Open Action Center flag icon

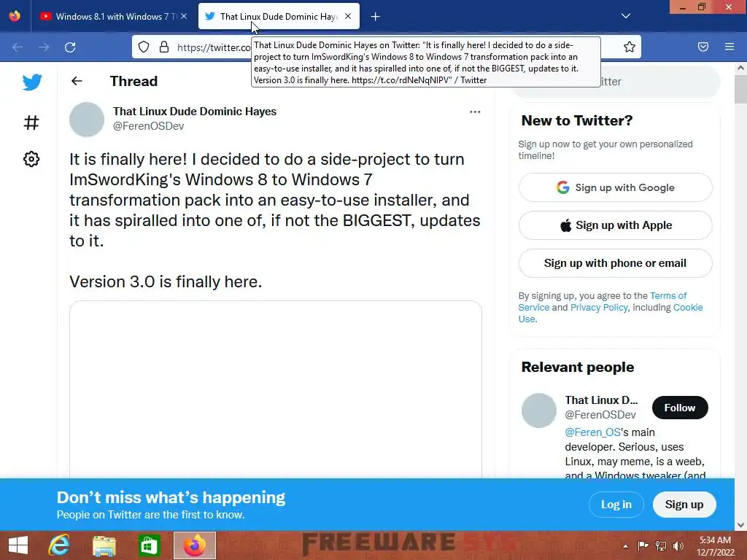(643, 545)
